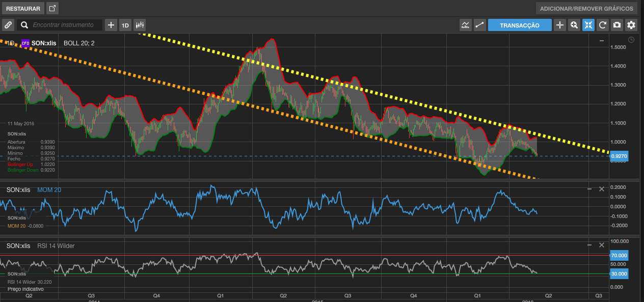Click the Encontrar instrumento search field
This screenshot has width=644, height=302.
coord(64,25)
